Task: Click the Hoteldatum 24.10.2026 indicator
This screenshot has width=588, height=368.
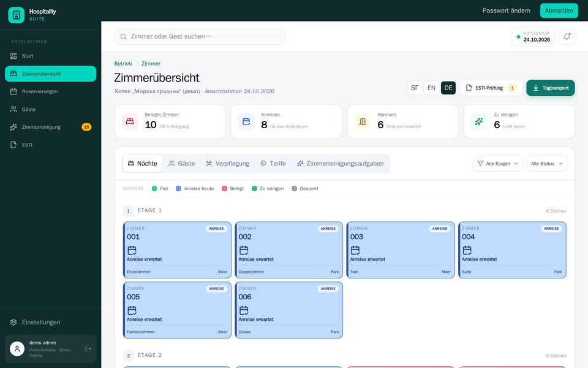Action: pos(533,37)
